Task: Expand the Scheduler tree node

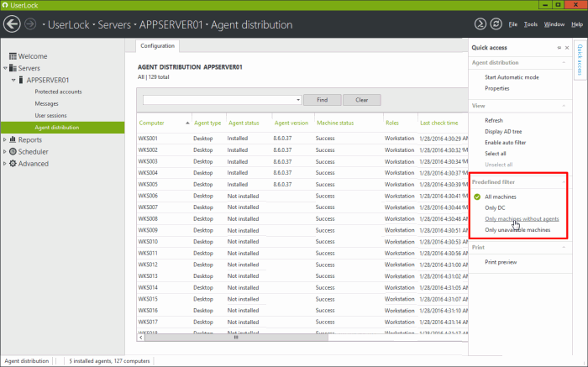Action: [x=5, y=152]
